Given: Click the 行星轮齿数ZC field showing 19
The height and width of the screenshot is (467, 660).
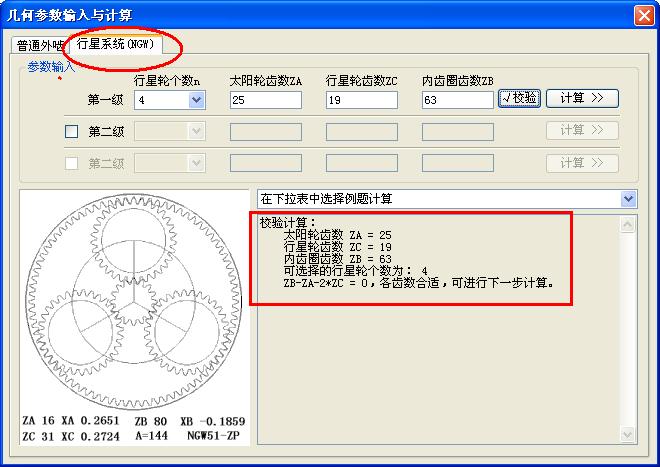Looking at the screenshot, I should click(x=362, y=100).
